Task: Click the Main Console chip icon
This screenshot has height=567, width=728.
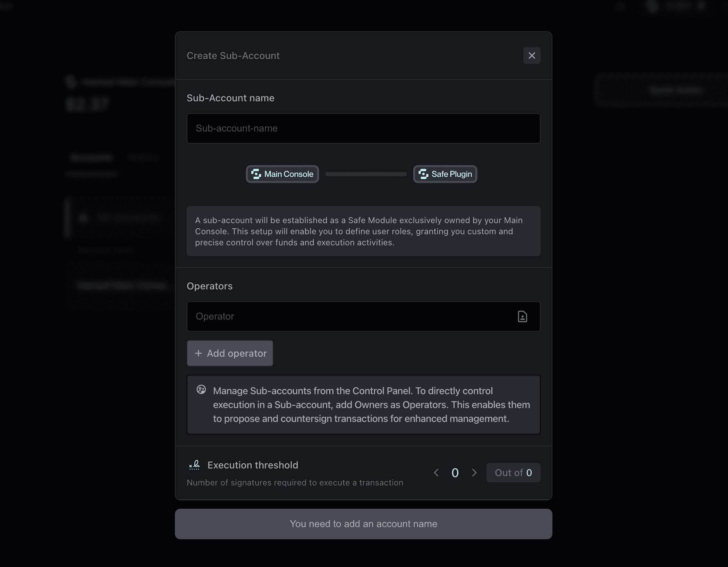Action: 256,174
